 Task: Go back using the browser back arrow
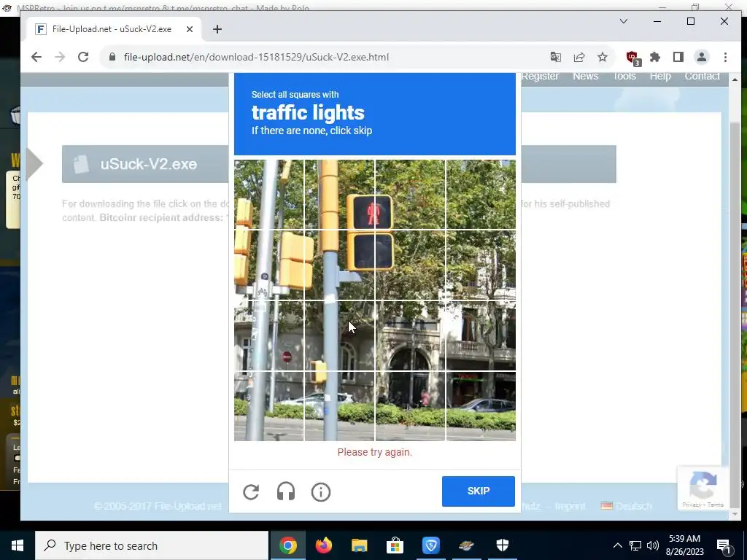coord(36,57)
